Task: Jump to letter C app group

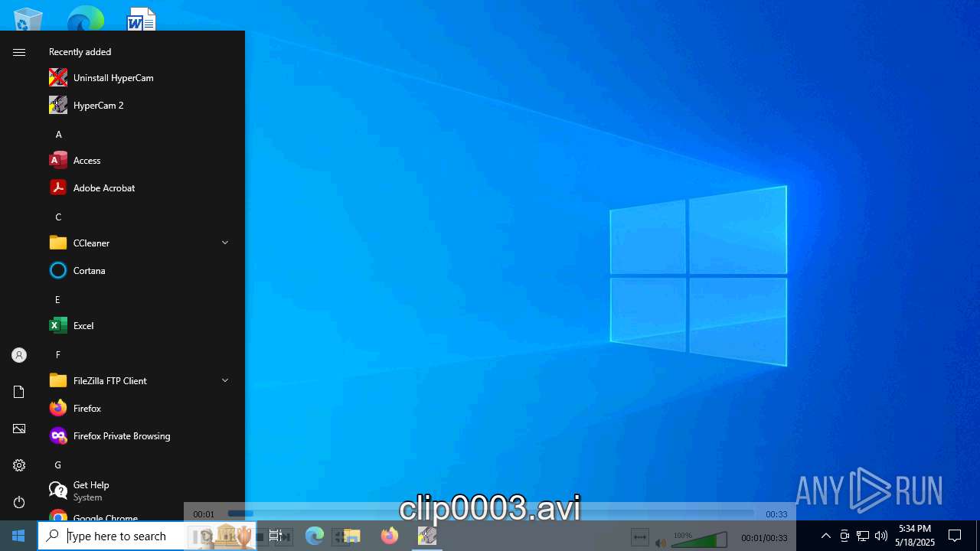Action: click(x=58, y=217)
